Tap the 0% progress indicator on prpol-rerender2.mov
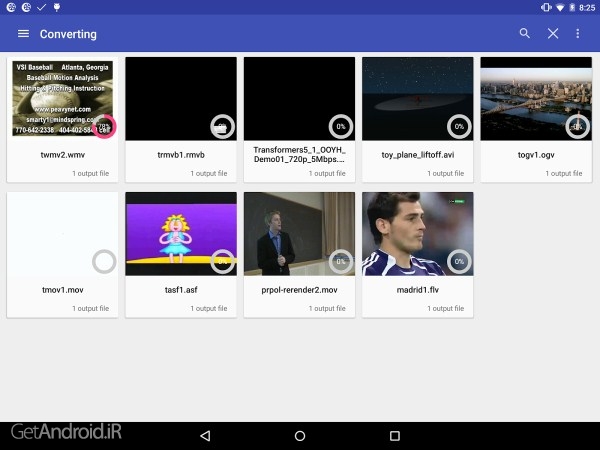 (x=341, y=262)
